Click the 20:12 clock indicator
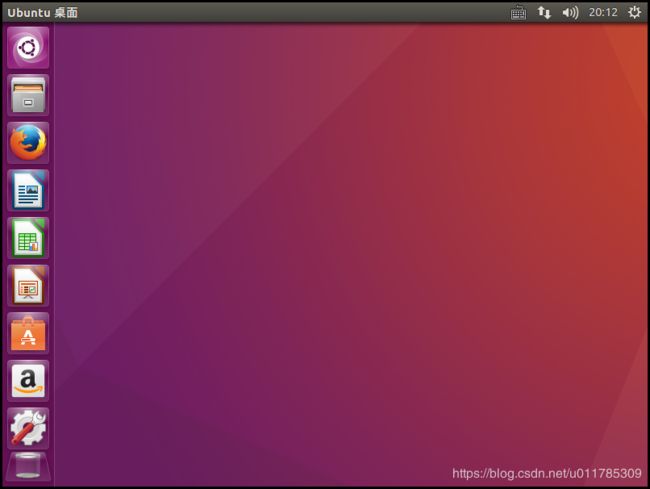Screen dimensions: 650x489 pos(603,12)
